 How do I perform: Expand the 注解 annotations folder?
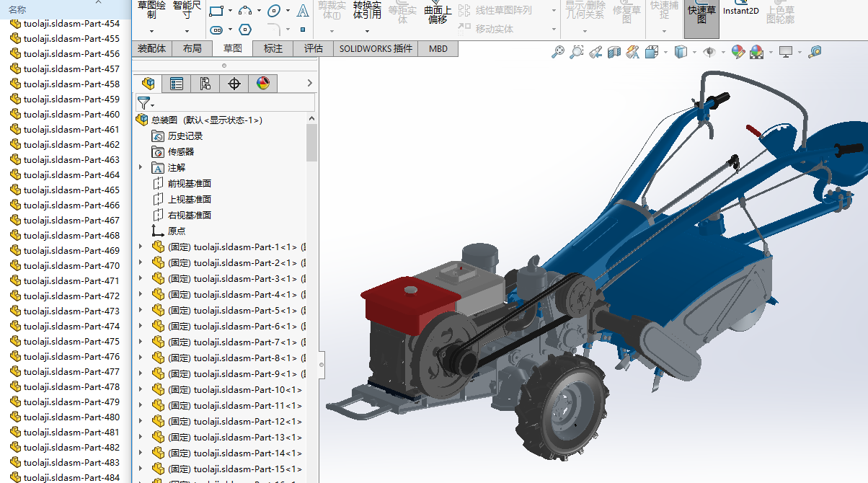tap(141, 167)
